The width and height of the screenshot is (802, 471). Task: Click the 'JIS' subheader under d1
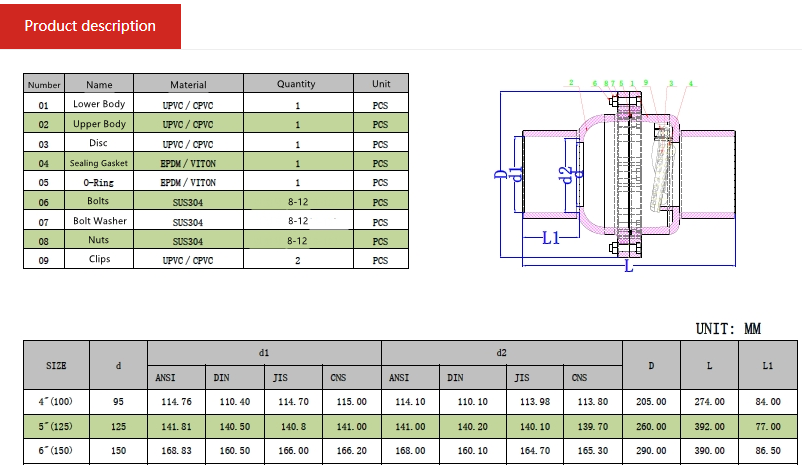(293, 377)
